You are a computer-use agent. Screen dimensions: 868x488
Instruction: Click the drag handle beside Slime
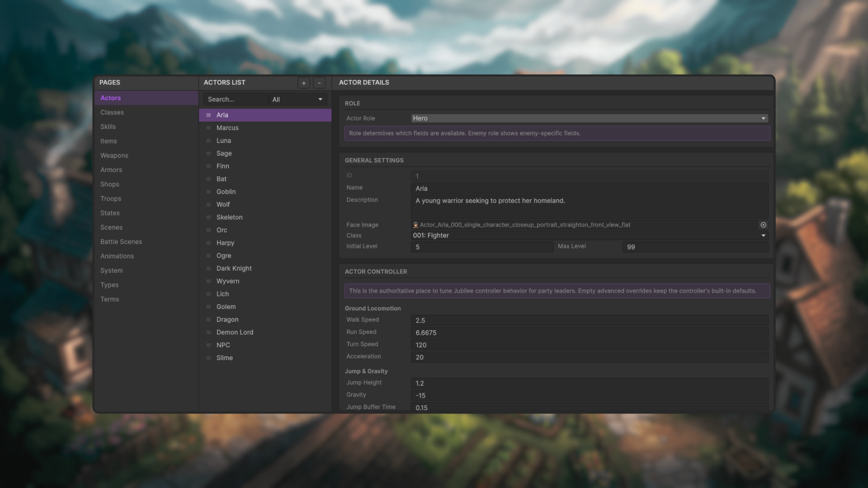click(208, 358)
